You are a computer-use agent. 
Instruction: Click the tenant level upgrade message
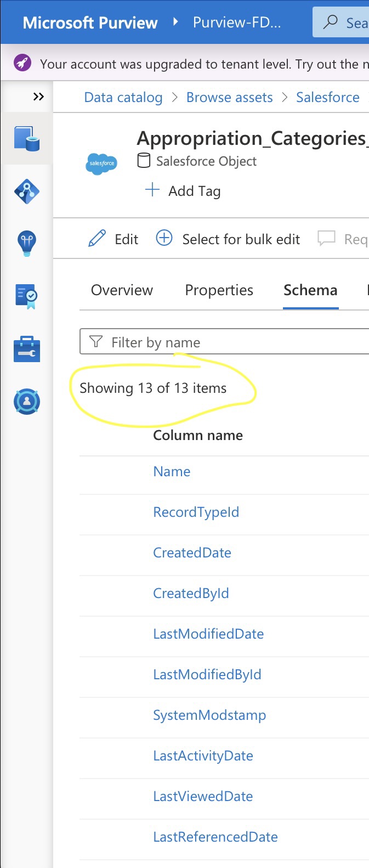205,64
